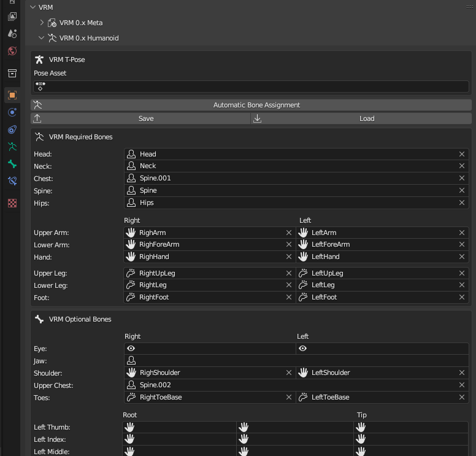Clear the Spine bone assignment
Viewport: 476px width, 456px height.
(462, 190)
